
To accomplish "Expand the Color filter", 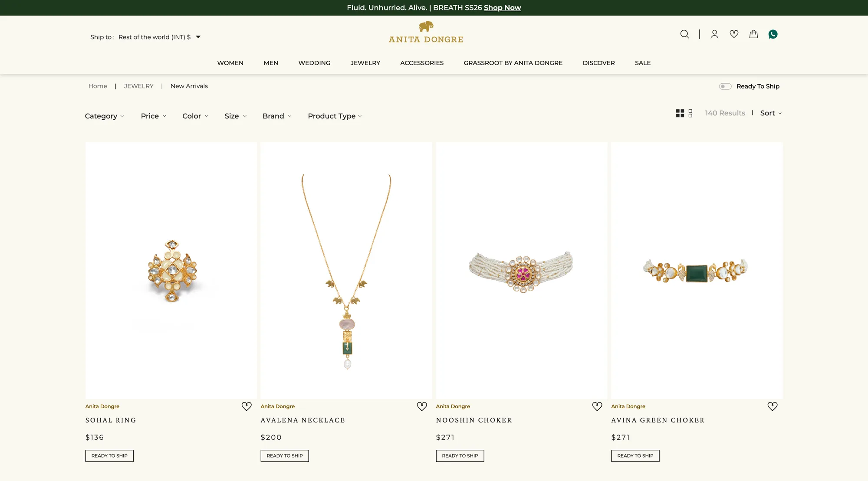I will point(195,116).
